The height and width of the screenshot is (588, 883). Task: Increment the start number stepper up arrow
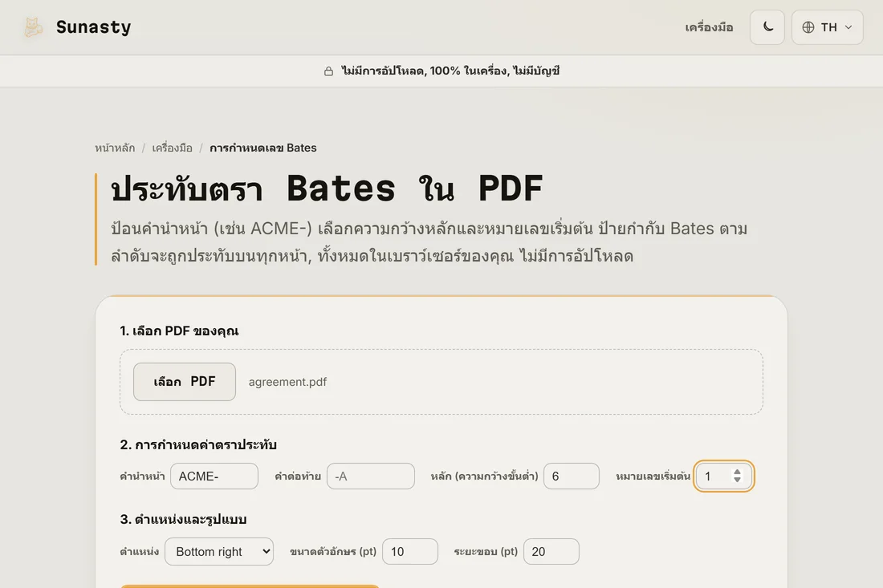[x=737, y=472]
